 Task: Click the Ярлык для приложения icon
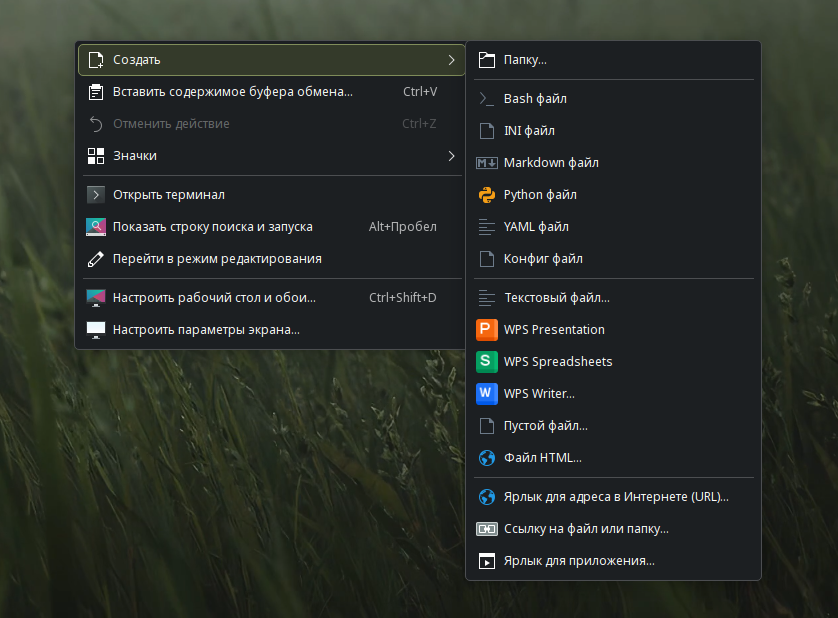[487, 561]
